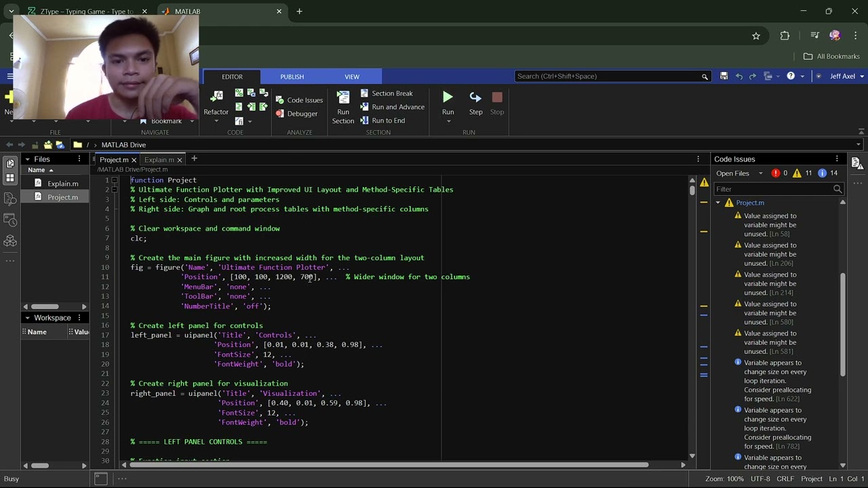Toggle info issues filter
The height and width of the screenshot is (488, 868).
coord(828,173)
